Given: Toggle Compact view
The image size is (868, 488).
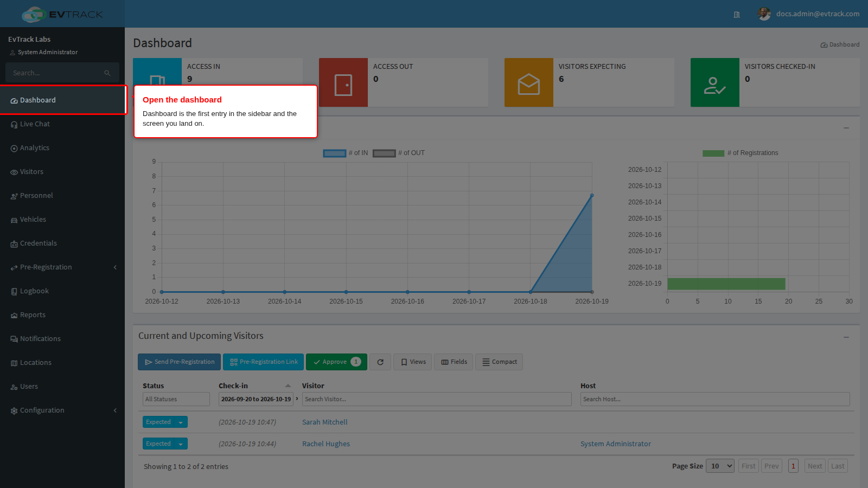Looking at the screenshot, I should point(499,362).
